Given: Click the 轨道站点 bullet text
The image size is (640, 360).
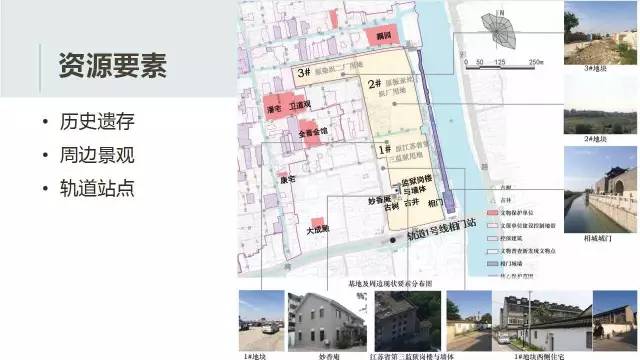Looking at the screenshot, I should tap(97, 188).
